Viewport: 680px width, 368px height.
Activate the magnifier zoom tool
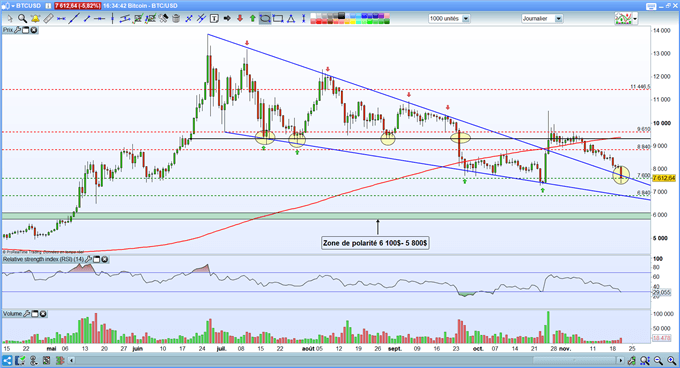pos(23,19)
